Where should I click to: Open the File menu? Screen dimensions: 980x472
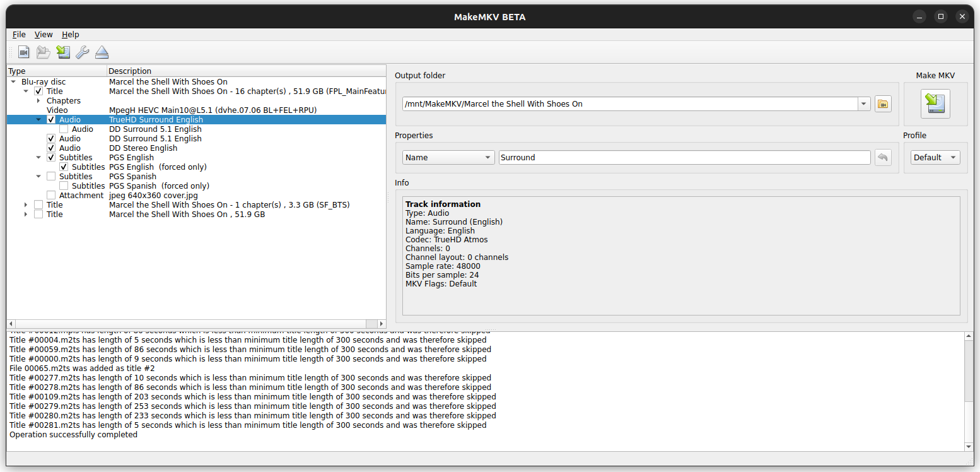pyautogui.click(x=19, y=35)
